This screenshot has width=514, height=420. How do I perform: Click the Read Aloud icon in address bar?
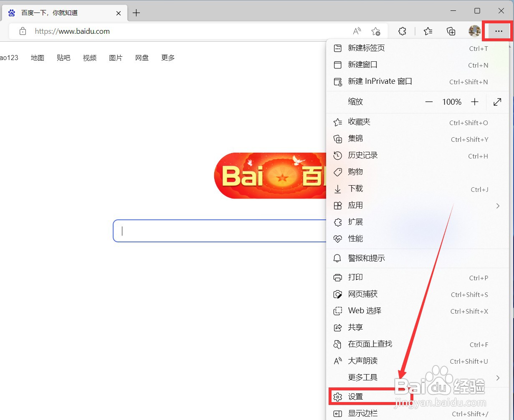click(357, 31)
